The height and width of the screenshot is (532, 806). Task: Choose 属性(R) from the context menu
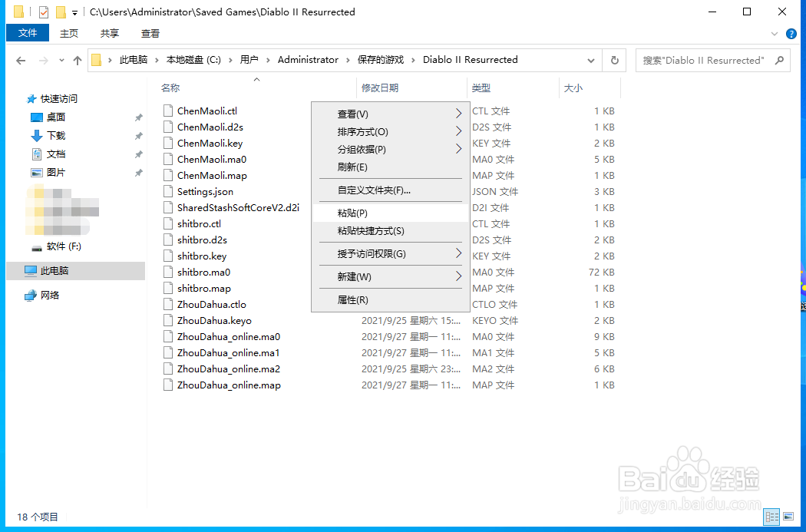(x=390, y=299)
